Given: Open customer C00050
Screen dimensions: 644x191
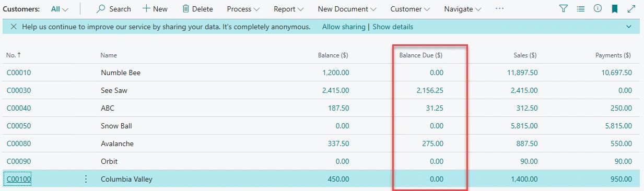Looking at the screenshot, I should 19,126.
